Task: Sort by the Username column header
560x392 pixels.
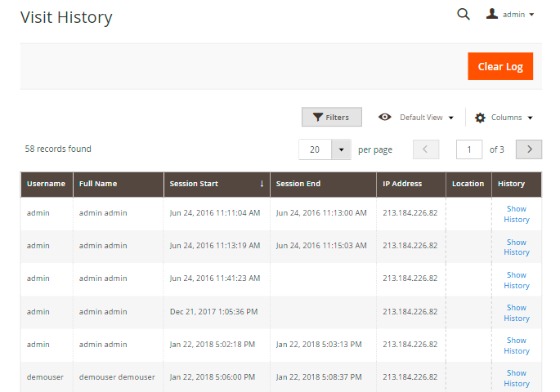Action: pos(46,184)
